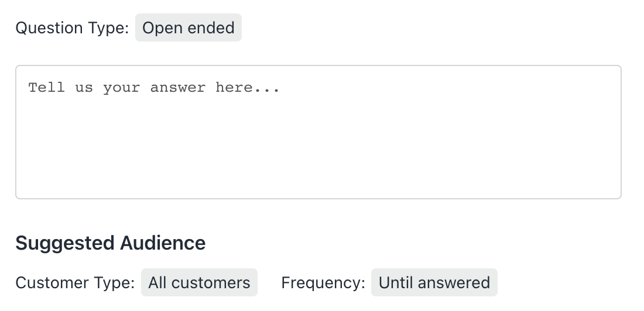Viewport: 644px width, 311px height.
Task: Click the word 'answer' in the placeholder
Action: coord(177,88)
